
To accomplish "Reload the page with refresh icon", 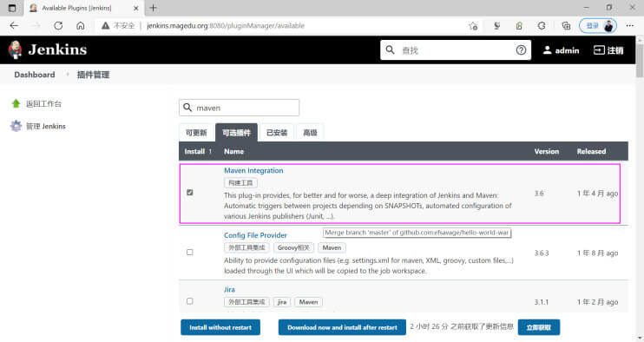I will [58, 25].
